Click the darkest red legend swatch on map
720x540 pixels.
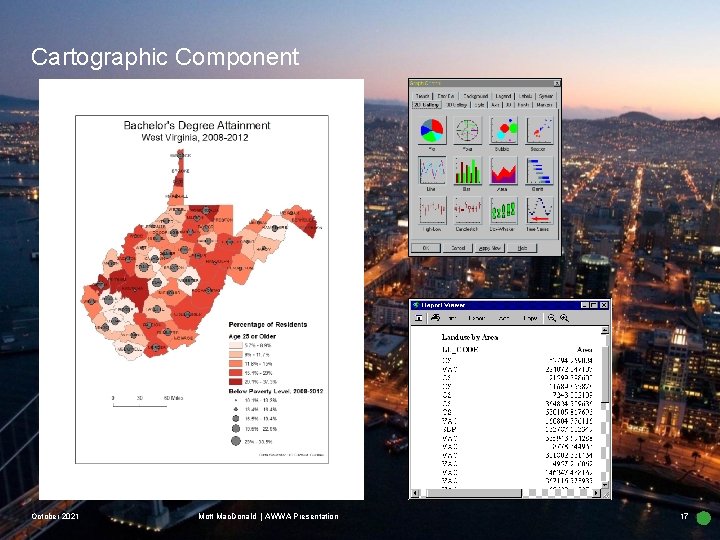[236, 382]
